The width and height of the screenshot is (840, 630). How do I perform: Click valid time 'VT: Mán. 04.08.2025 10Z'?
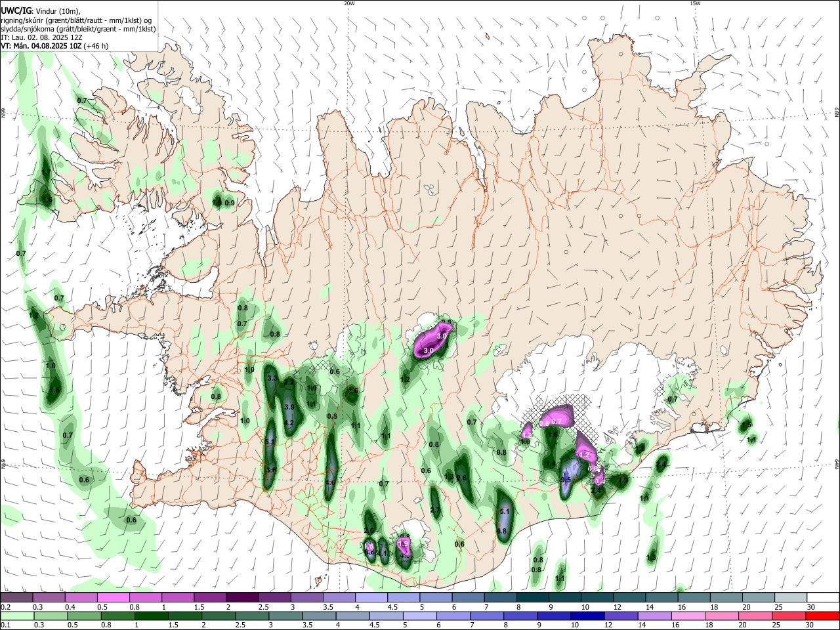coord(41,46)
